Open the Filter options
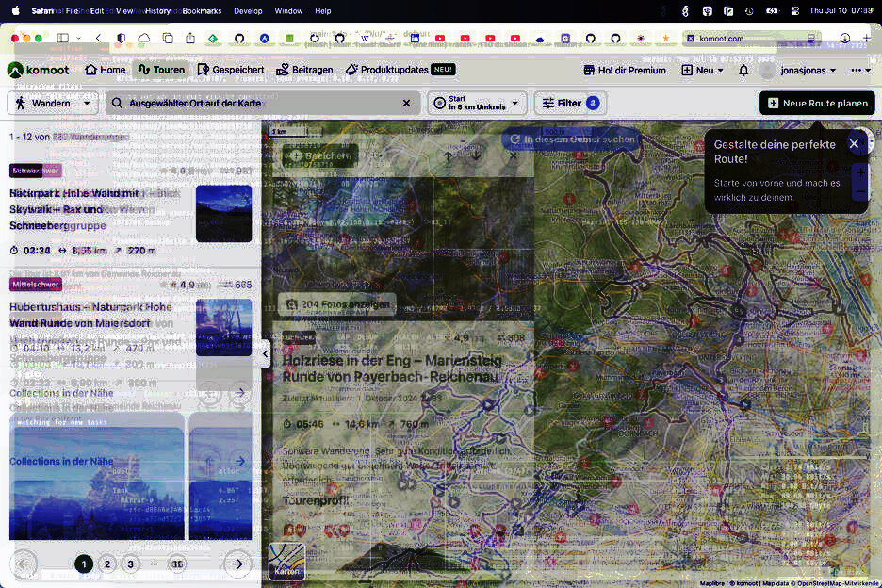Viewport: 882px width, 588px height. coord(570,104)
